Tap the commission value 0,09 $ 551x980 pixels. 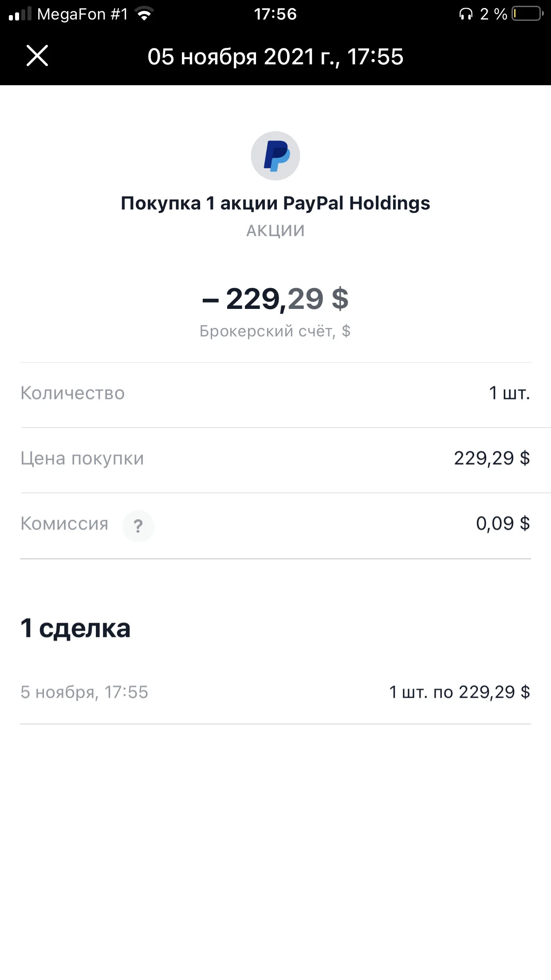[x=503, y=524]
